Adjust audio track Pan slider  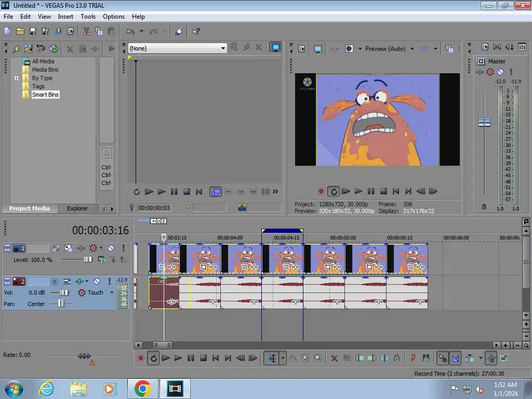(61, 303)
